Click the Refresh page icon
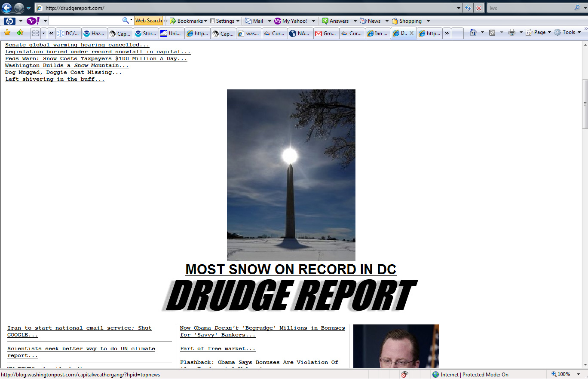The width and height of the screenshot is (588, 379). pos(469,8)
